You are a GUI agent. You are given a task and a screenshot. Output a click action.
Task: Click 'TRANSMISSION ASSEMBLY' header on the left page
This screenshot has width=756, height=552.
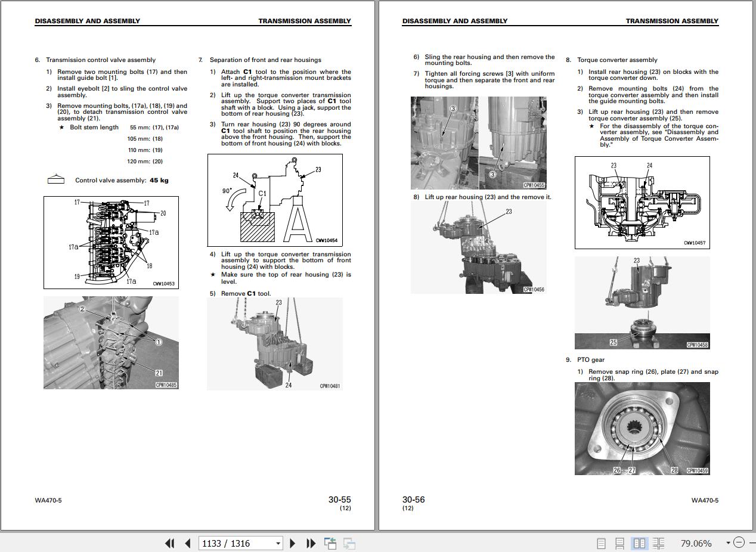305,21
